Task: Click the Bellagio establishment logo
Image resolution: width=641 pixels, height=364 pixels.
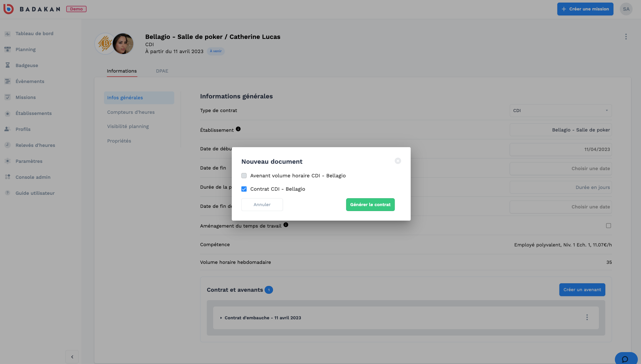Action: 105,44
